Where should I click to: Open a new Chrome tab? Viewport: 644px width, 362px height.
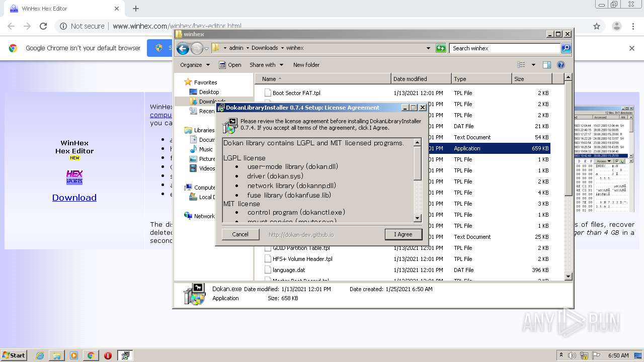point(136,9)
